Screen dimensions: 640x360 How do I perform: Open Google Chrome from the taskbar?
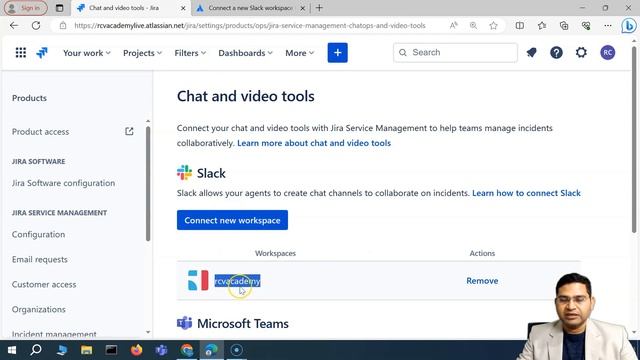tap(187, 350)
